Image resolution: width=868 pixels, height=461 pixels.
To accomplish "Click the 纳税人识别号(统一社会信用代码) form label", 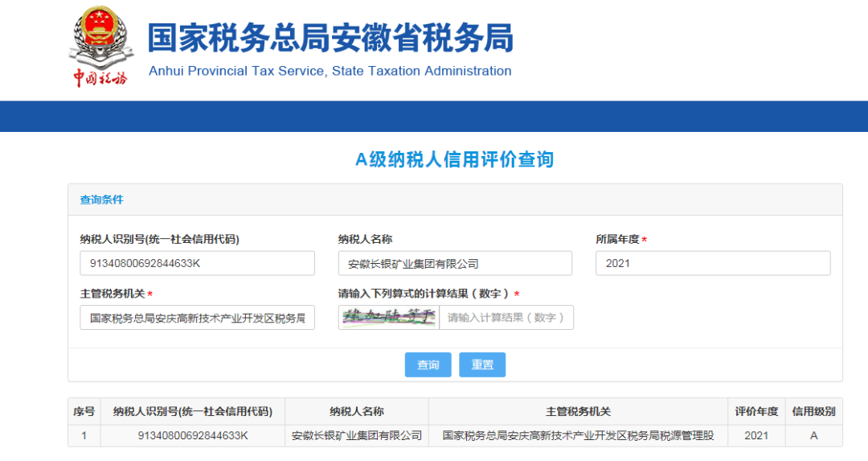I will click(x=159, y=240).
